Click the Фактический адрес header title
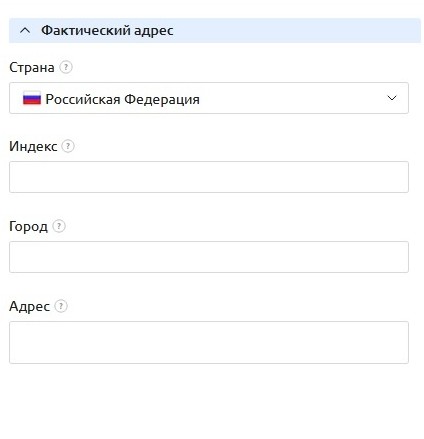The height and width of the screenshot is (439, 424). pyautogui.click(x=107, y=31)
